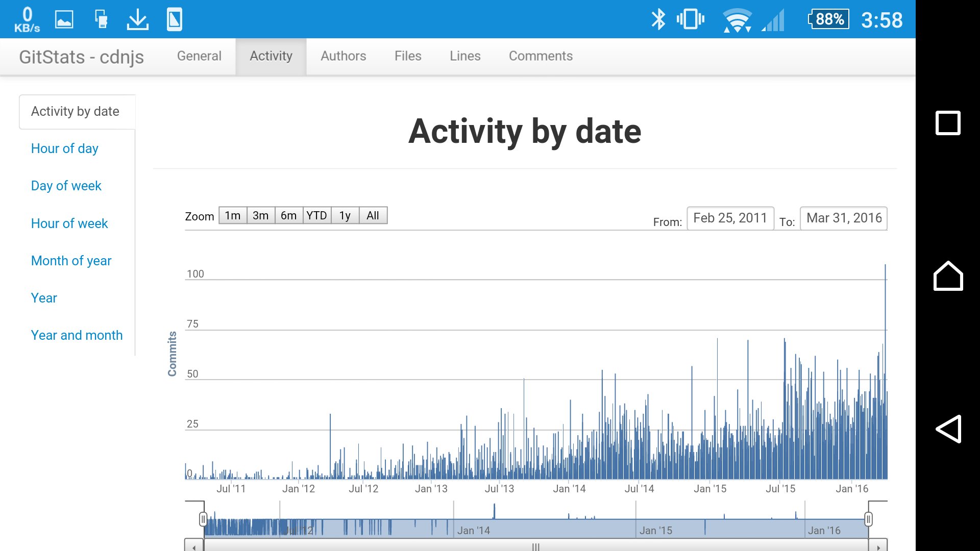Open the Files tab
This screenshot has height=551, width=980.
408,56
